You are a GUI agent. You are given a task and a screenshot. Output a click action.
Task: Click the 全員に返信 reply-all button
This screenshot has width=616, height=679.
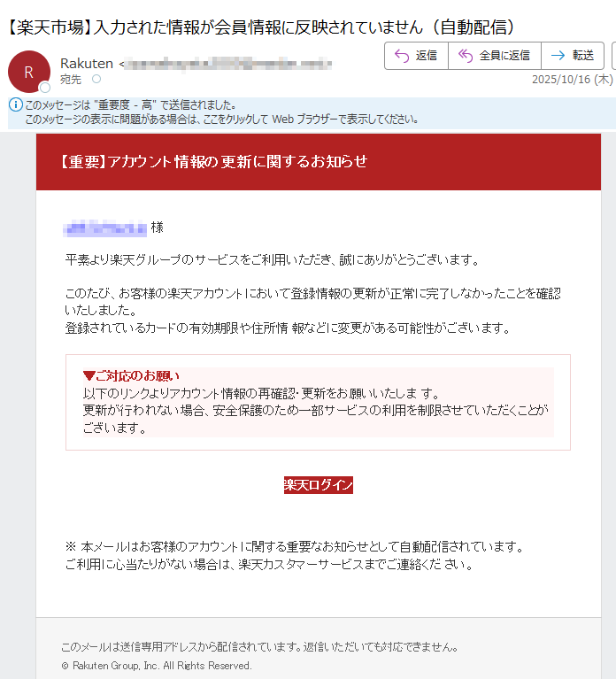[x=495, y=56]
